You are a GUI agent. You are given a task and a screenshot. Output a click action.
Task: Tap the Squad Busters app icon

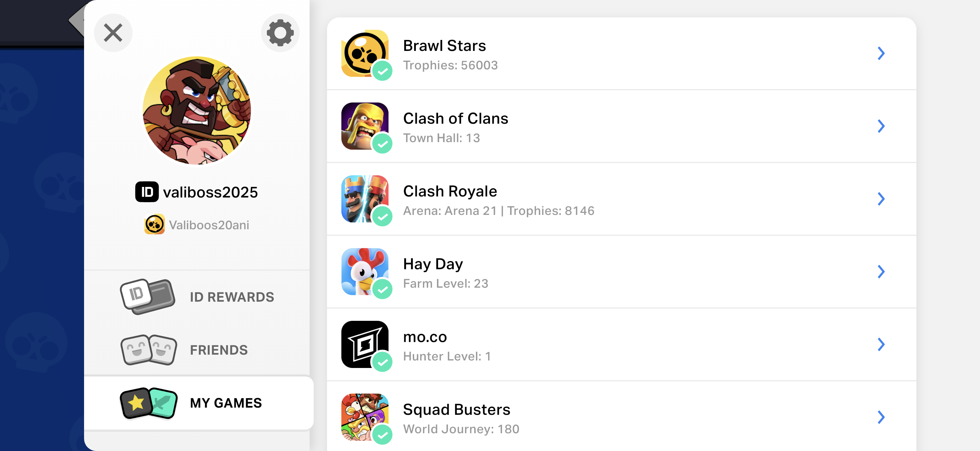tap(365, 417)
